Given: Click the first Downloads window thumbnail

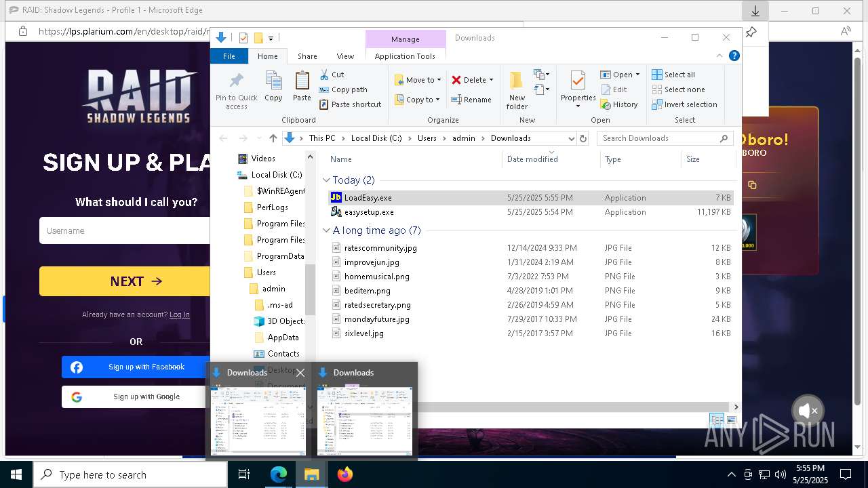Looking at the screenshot, I should (258, 421).
